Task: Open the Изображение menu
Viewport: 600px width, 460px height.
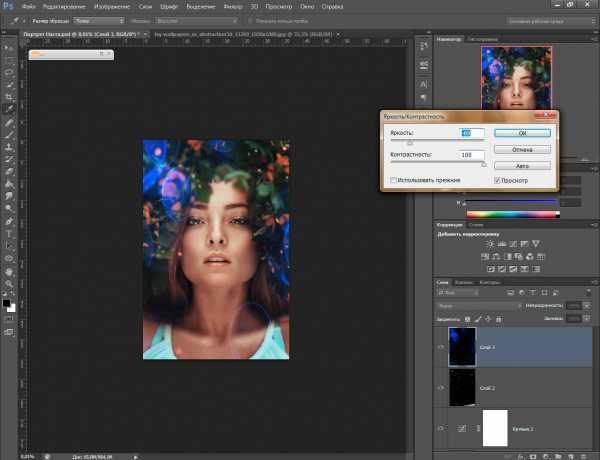Action: pyautogui.click(x=112, y=7)
